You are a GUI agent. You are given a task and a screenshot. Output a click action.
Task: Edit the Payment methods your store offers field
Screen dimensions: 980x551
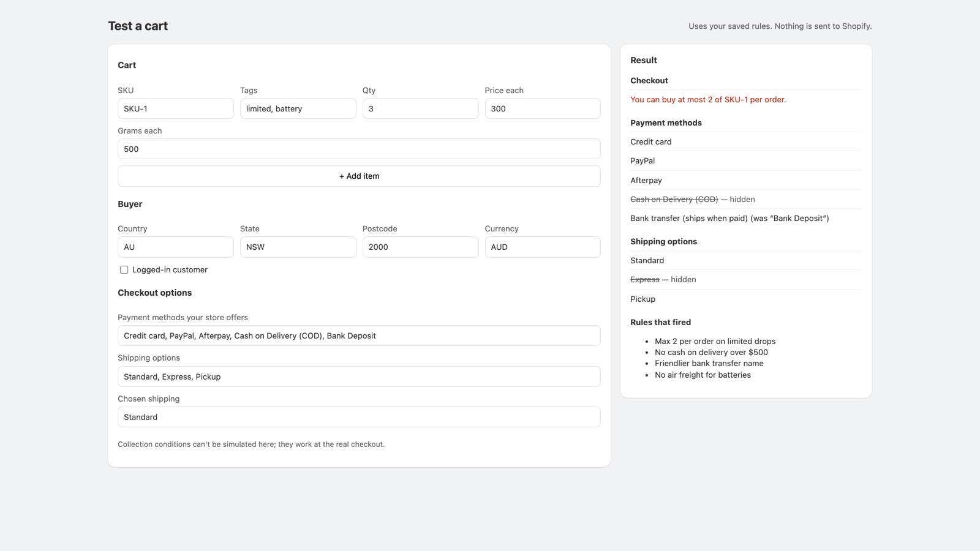[x=359, y=335]
